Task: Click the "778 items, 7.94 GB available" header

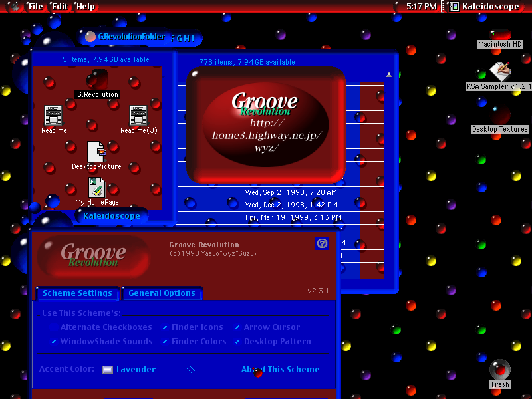Action: pos(247,62)
